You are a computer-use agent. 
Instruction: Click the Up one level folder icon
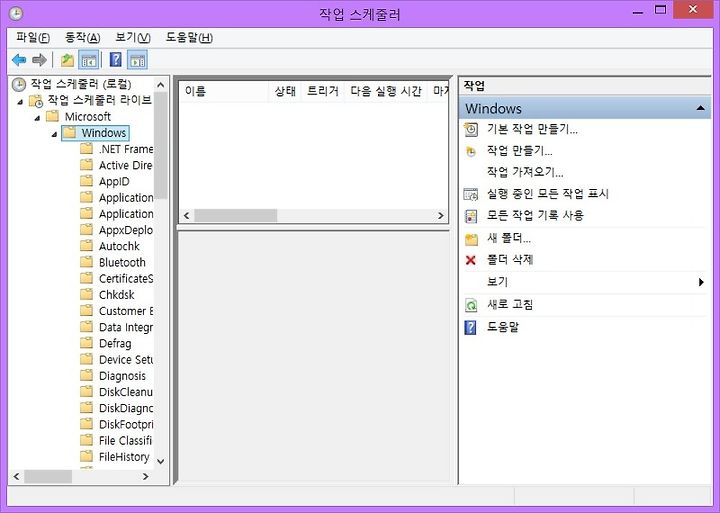67,60
